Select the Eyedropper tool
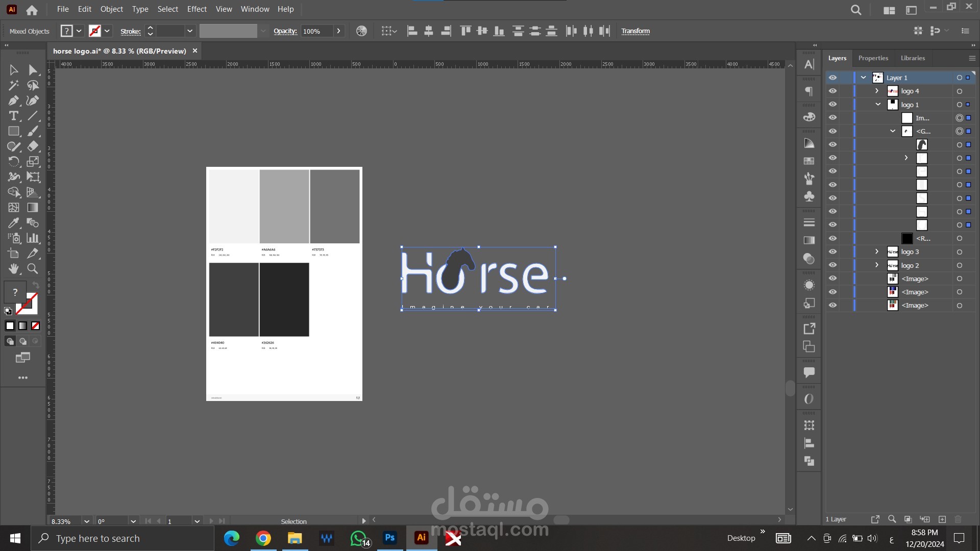 click(x=13, y=223)
